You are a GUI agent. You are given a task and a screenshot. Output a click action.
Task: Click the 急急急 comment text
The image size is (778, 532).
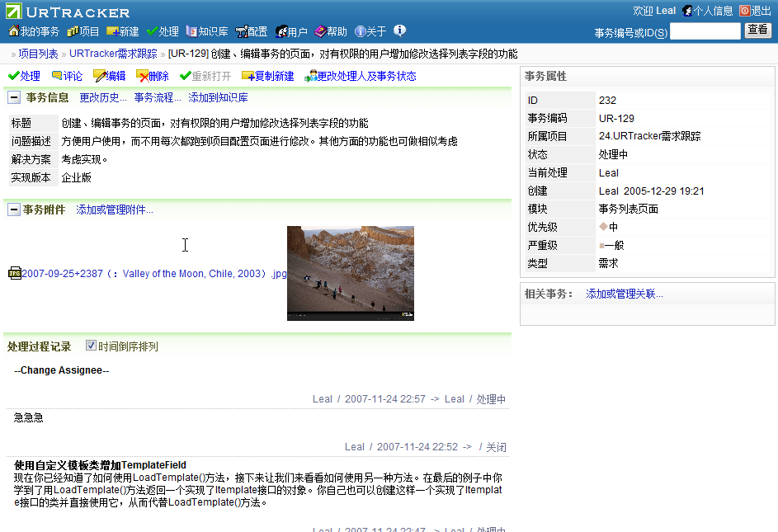coord(28,418)
